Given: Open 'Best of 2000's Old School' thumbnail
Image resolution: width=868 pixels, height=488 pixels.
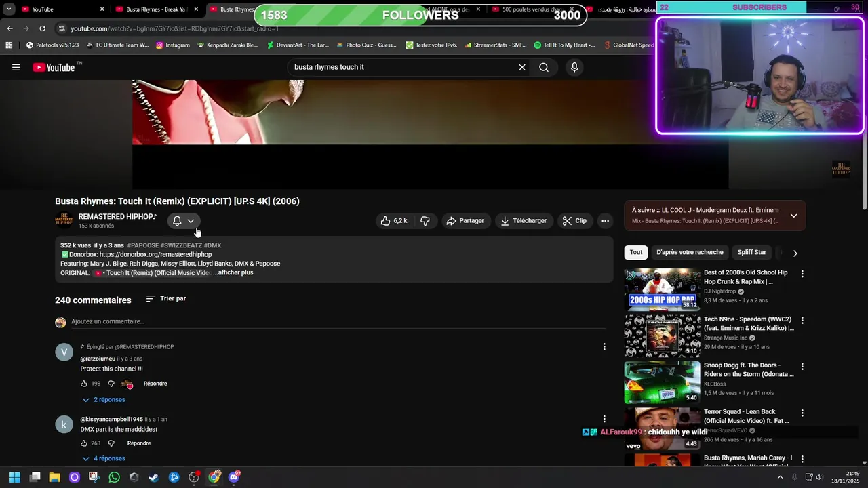Looking at the screenshot, I should click(662, 289).
